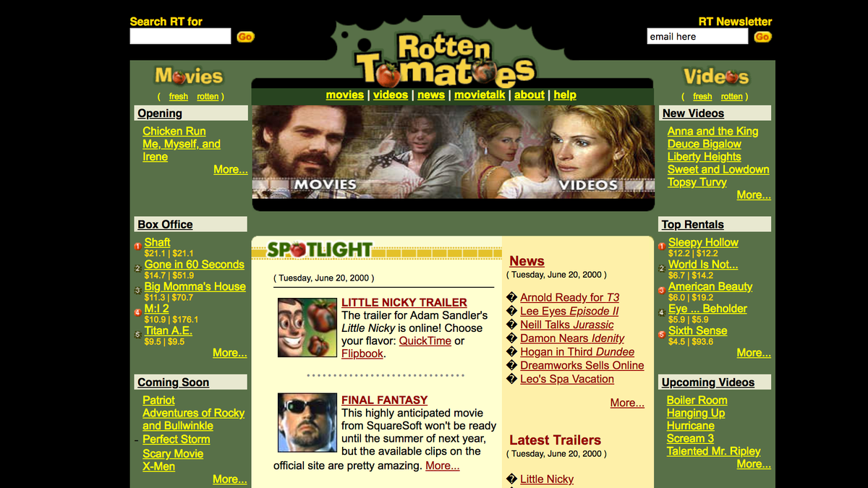Click More... under Box Office section

click(230, 353)
